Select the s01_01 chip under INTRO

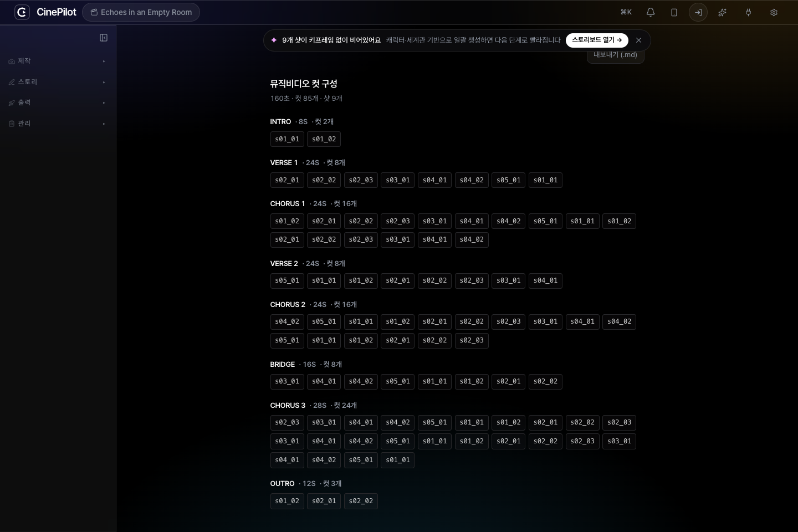(287, 139)
